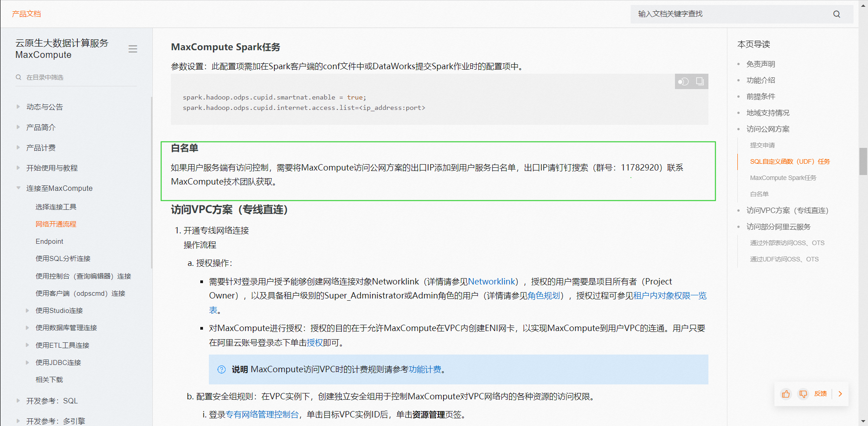Screen dimensions: 868x426
Task: Jump to 白名单 in page guide
Action: [x=759, y=194]
